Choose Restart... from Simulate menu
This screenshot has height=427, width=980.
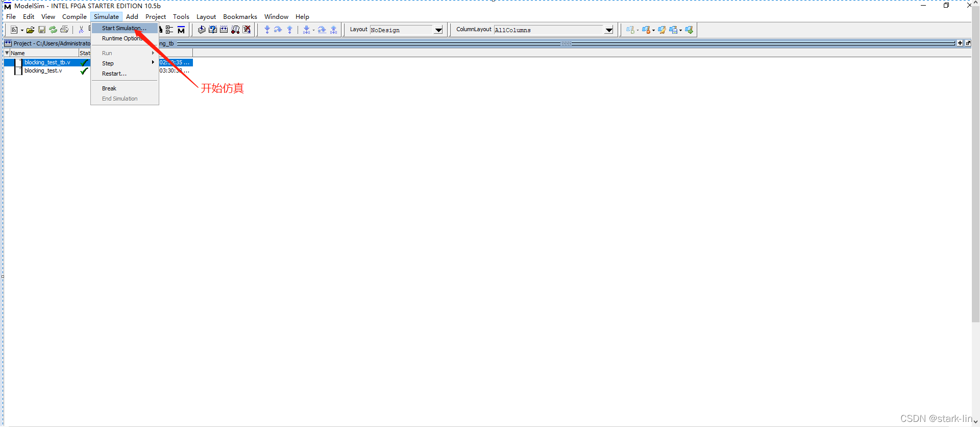[x=125, y=74]
